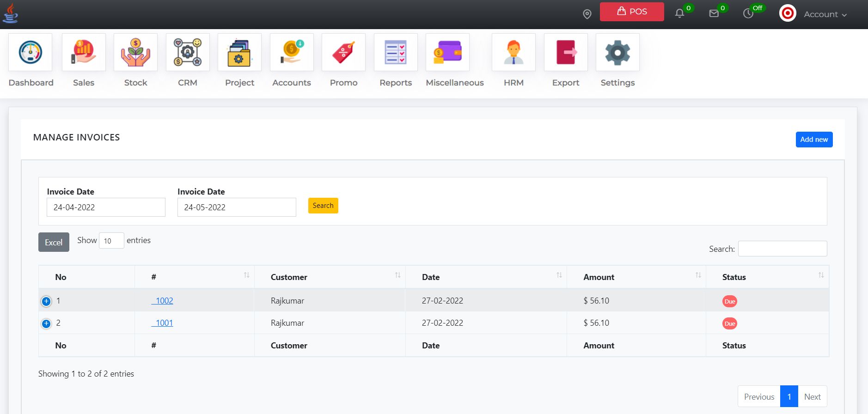Open the Accounts module icon

click(x=292, y=52)
